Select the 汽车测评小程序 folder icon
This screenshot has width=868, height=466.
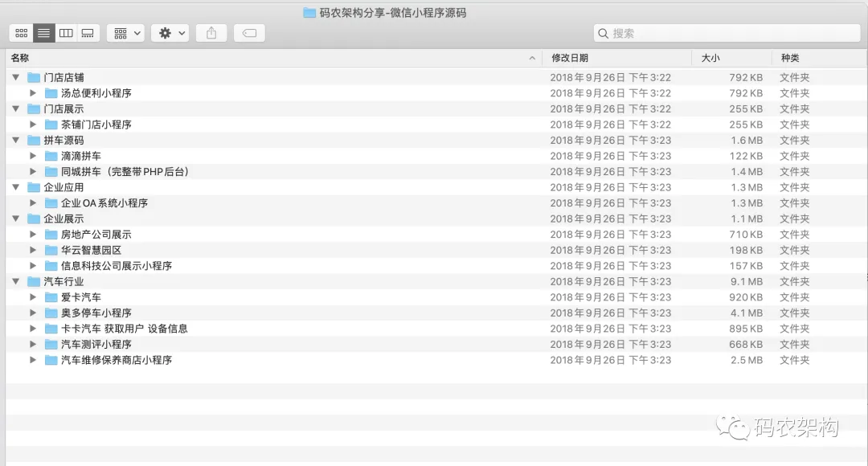point(51,344)
